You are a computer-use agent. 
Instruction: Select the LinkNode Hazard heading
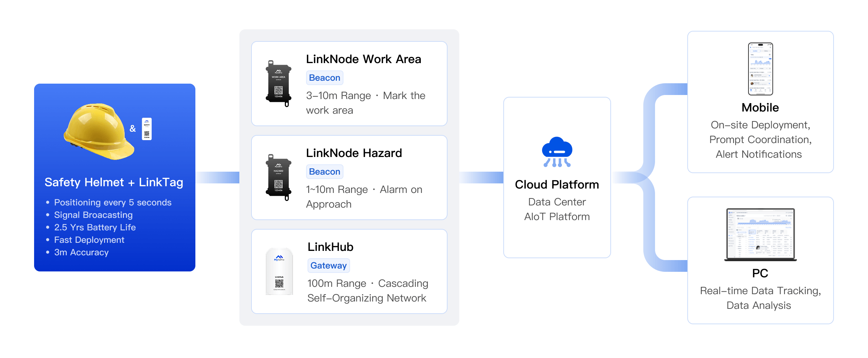coord(354,153)
